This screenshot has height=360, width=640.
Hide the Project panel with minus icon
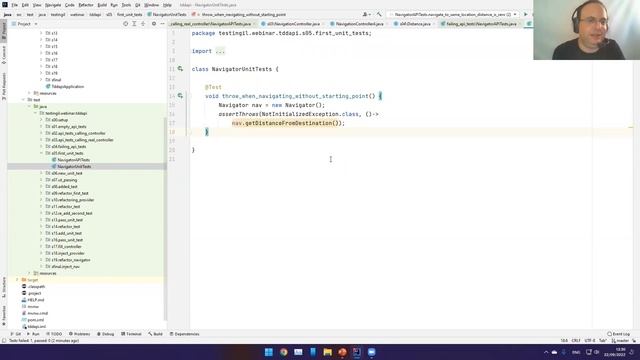tap(162, 24)
